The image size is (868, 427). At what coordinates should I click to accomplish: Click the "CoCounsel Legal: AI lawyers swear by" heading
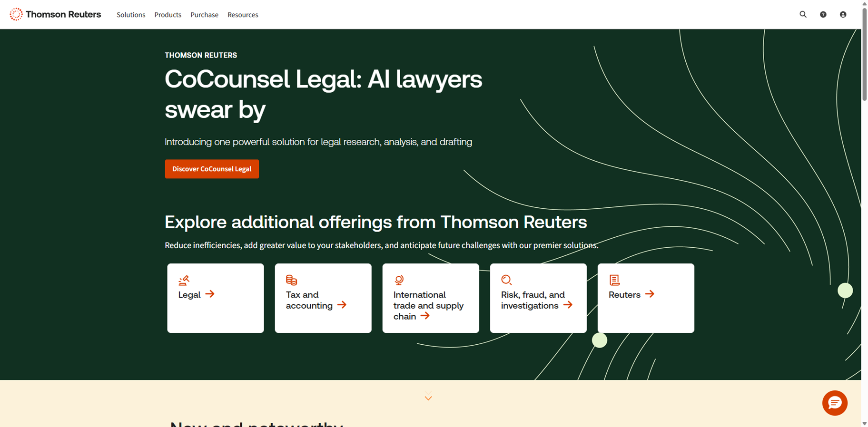tap(324, 94)
